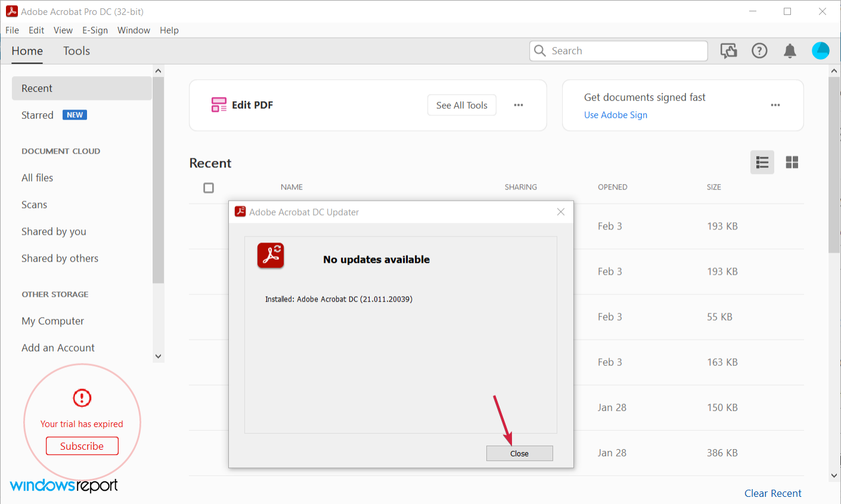Open more options on Adobe Sign card
The width and height of the screenshot is (841, 504).
click(x=775, y=105)
